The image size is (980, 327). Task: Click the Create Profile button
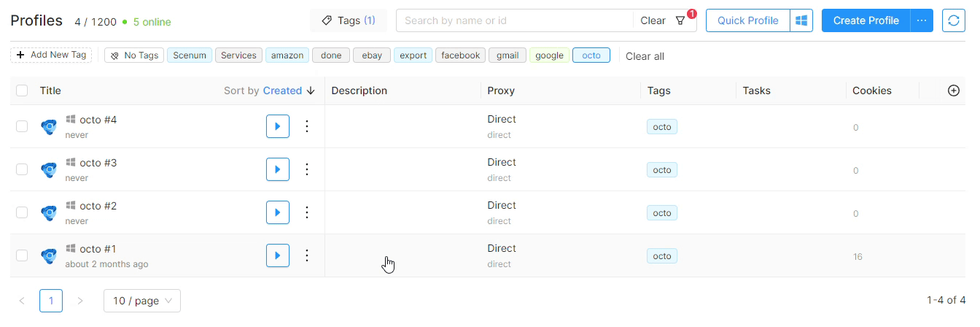tap(866, 20)
